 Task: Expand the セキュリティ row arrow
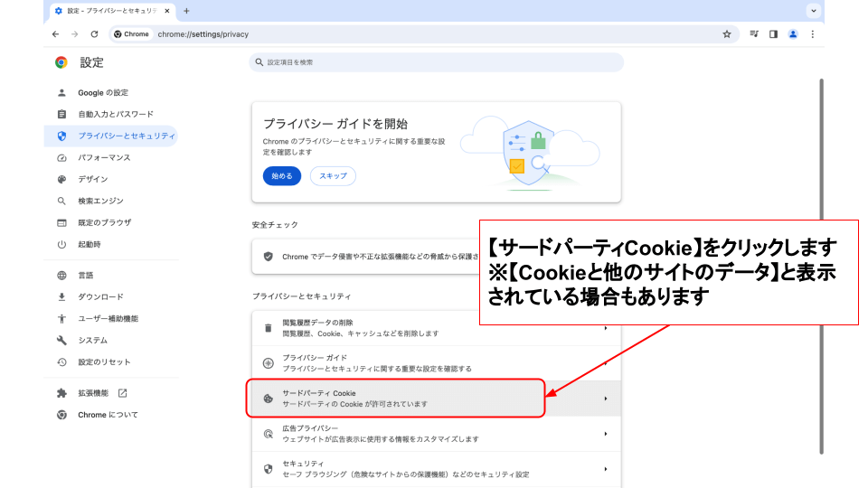[605, 468]
